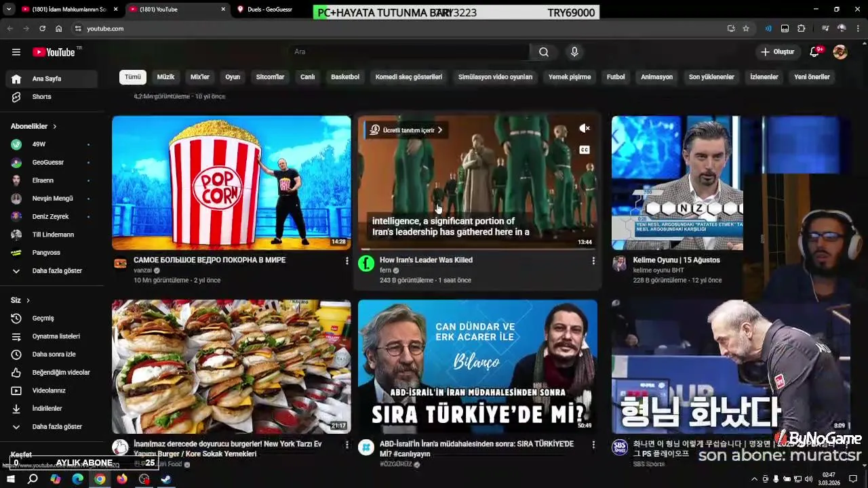
Task: Select Komedi skeç gösterileri chip
Action: point(409,77)
